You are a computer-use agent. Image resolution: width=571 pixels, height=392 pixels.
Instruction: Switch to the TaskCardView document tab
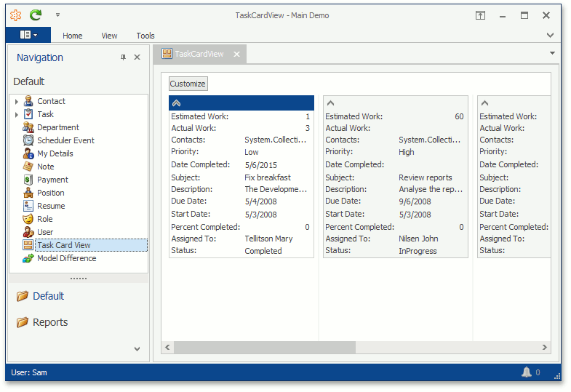point(199,54)
